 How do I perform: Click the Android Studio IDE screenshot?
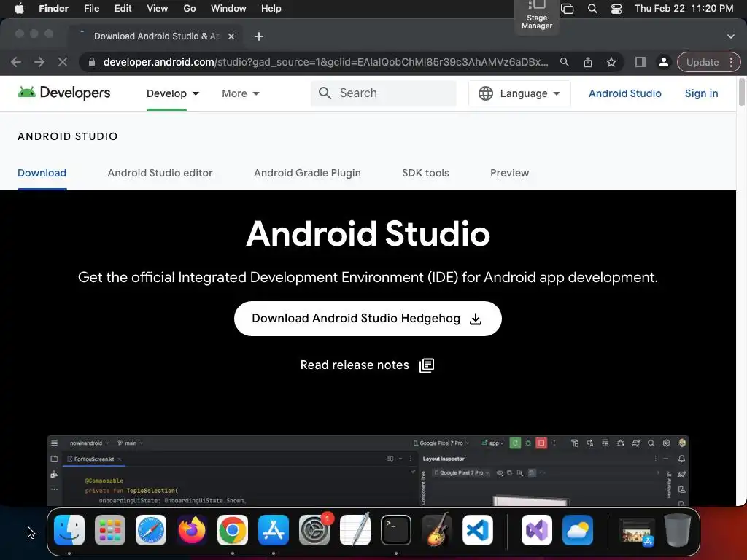point(368,470)
